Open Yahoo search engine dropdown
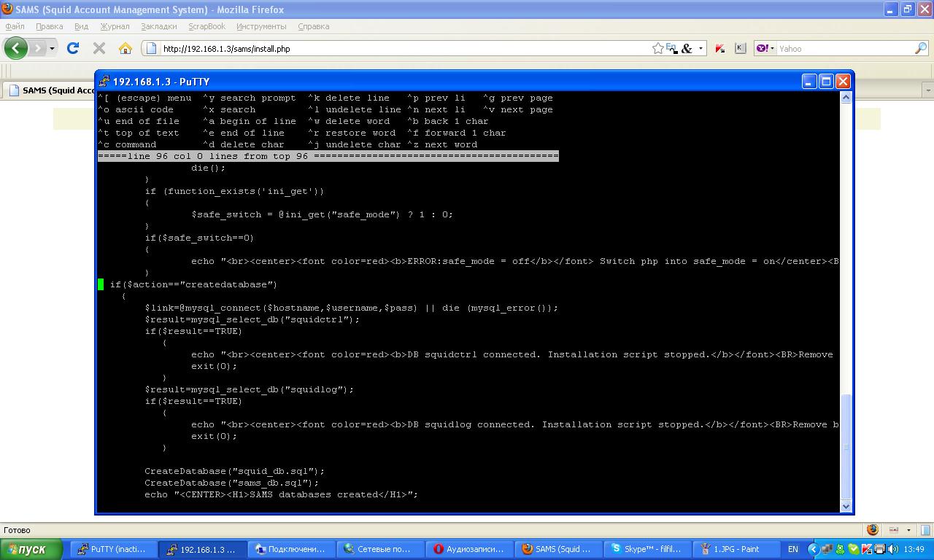 (x=765, y=49)
